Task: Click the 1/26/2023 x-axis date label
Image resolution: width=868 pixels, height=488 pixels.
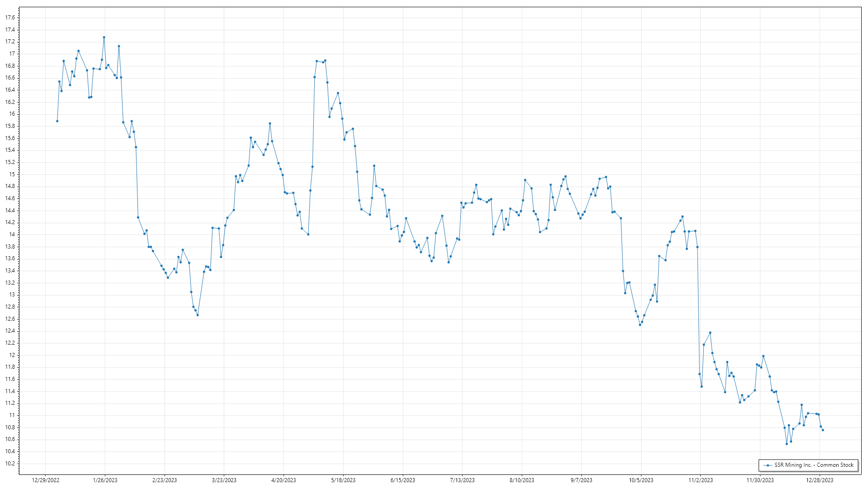Action: tap(105, 480)
